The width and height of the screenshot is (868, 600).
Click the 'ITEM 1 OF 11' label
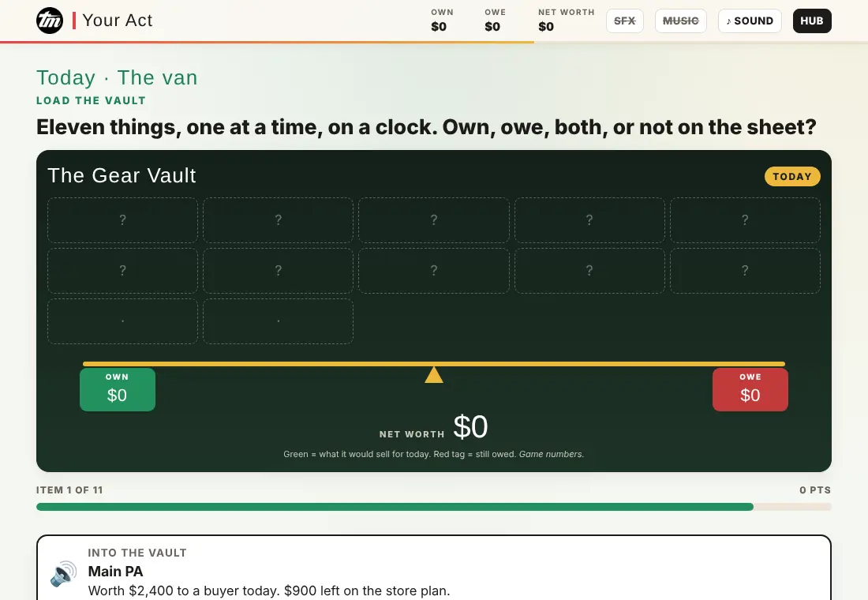pos(69,490)
